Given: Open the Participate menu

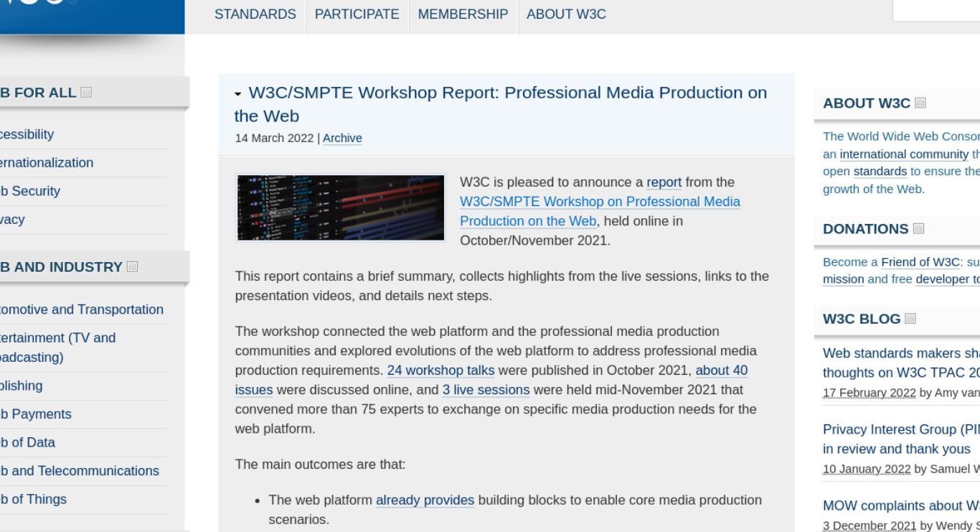Looking at the screenshot, I should click(x=357, y=14).
